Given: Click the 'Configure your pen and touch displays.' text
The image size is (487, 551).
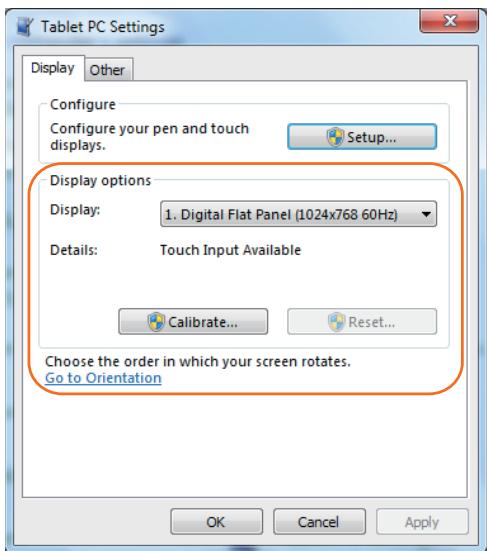Looking at the screenshot, I should point(149,137).
